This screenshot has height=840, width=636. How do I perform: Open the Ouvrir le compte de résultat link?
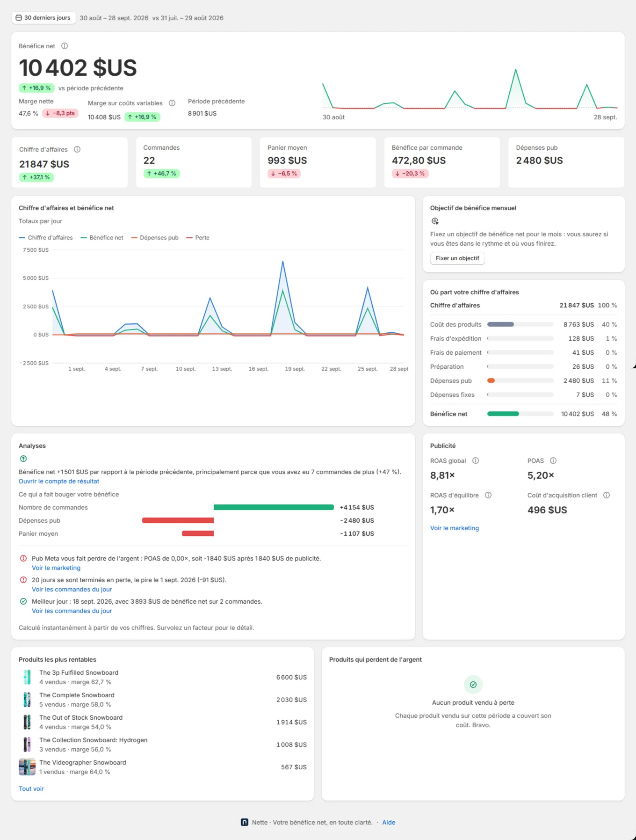pyautogui.click(x=59, y=481)
